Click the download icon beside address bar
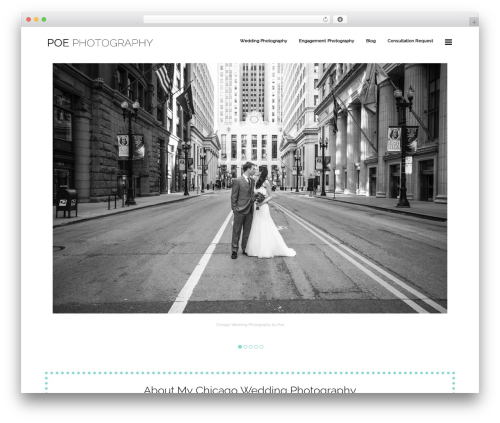 [340, 20]
